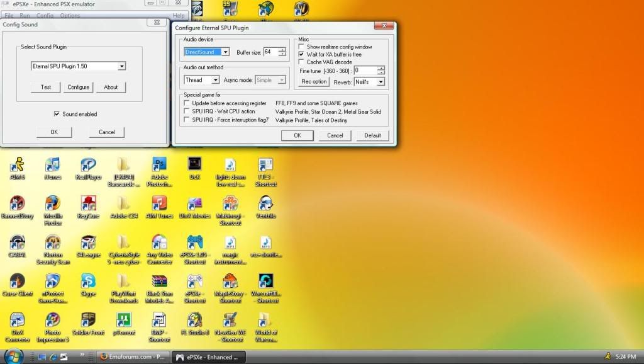Expand the DirectSound audio device dropdown

pyautogui.click(x=226, y=52)
